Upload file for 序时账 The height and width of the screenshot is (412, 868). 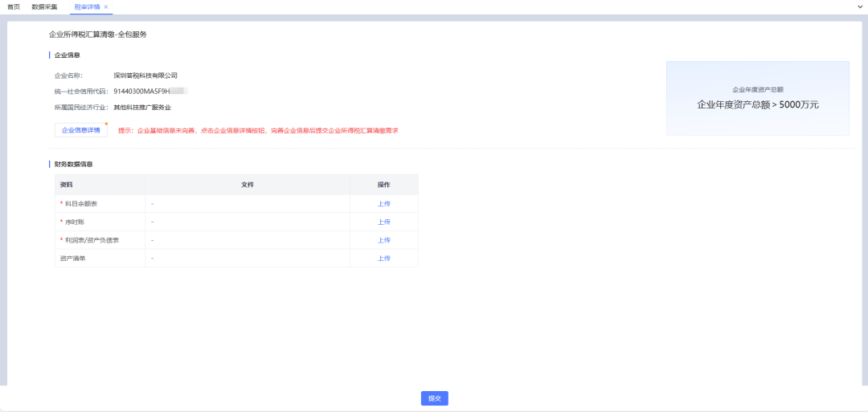384,222
